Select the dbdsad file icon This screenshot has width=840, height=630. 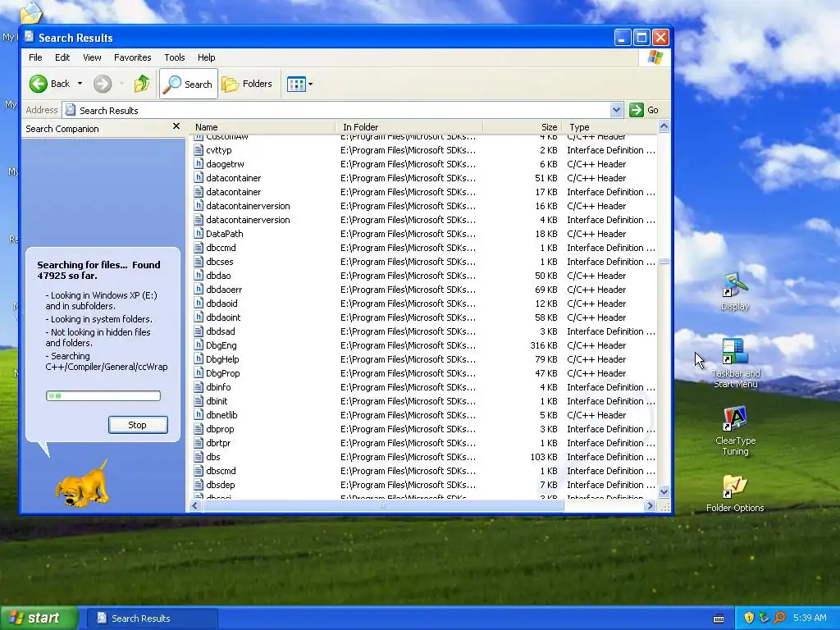click(x=199, y=331)
